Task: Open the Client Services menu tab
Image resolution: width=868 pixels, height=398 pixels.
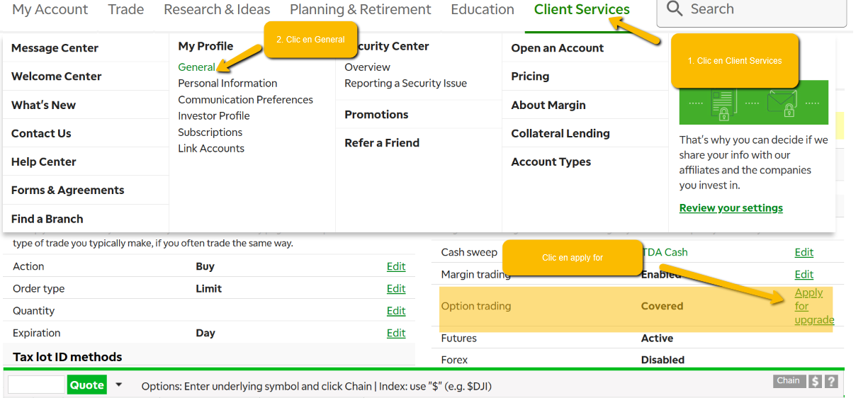Action: point(581,10)
